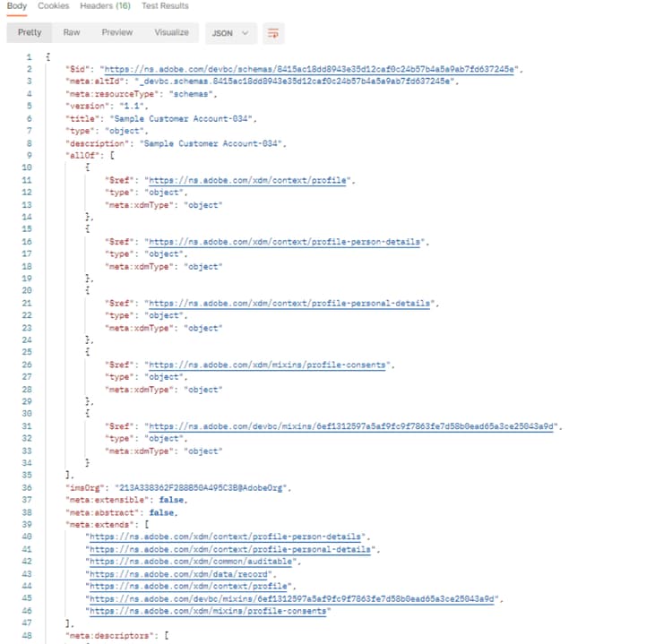Open the mixins/profile-consents link on line 47
Image resolution: width=672 pixels, height=644 pixels.
pos(208,611)
